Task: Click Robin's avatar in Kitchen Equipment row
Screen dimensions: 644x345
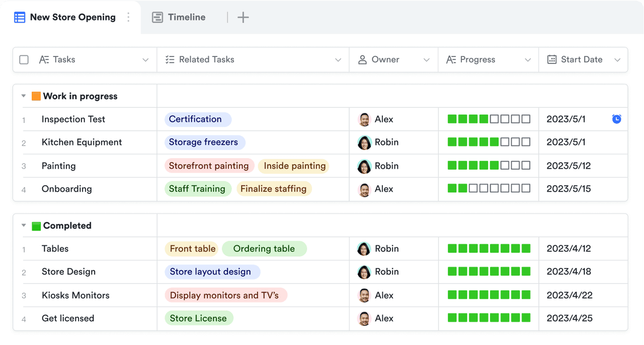Action: [x=364, y=143]
